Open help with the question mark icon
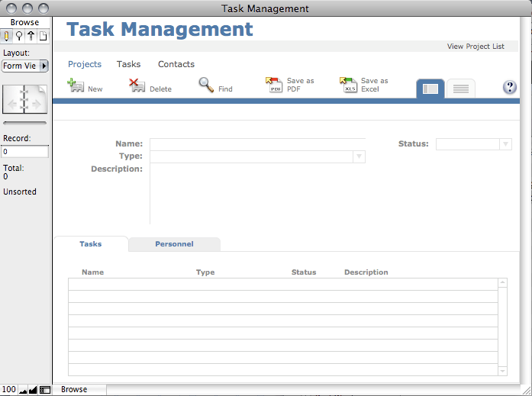The width and height of the screenshot is (532, 396). [x=510, y=87]
